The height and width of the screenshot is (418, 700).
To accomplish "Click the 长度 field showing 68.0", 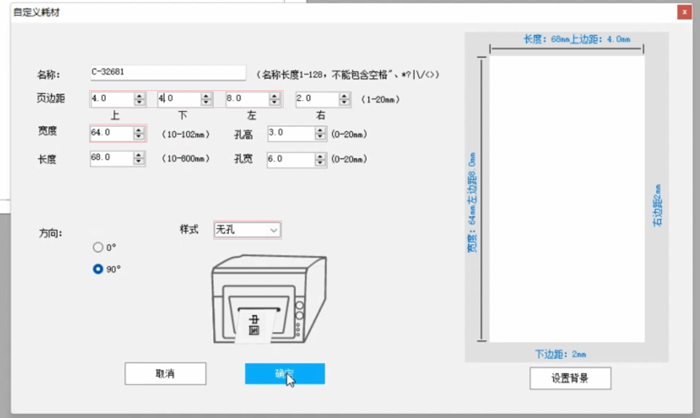I will coord(112,158).
